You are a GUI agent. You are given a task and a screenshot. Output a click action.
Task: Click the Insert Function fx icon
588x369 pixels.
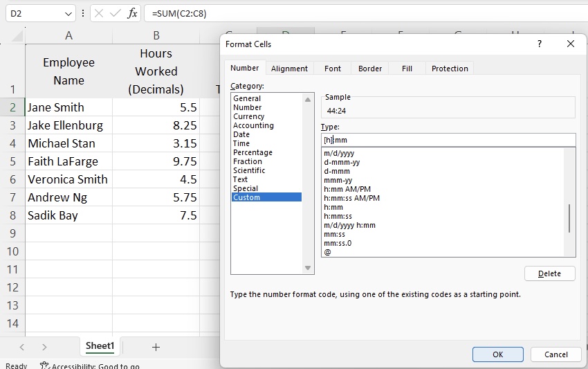pyautogui.click(x=132, y=14)
